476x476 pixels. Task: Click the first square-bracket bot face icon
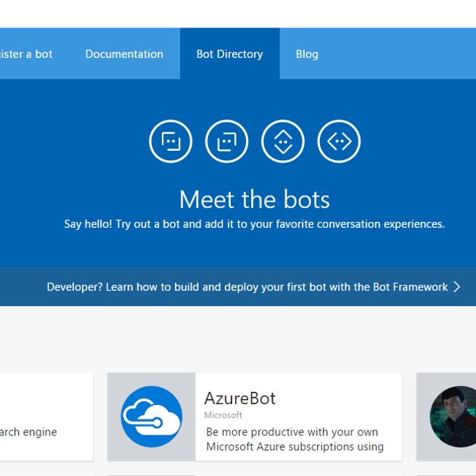171,141
